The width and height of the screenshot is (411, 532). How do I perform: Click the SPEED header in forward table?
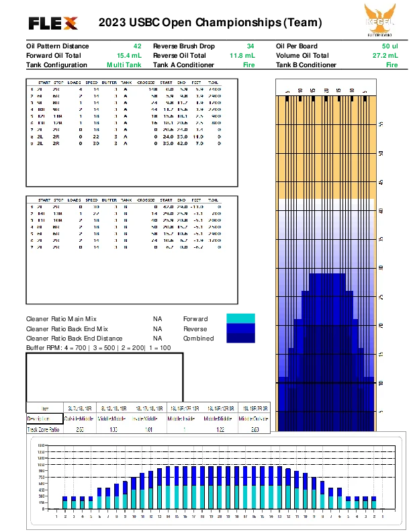pyautogui.click(x=91, y=83)
